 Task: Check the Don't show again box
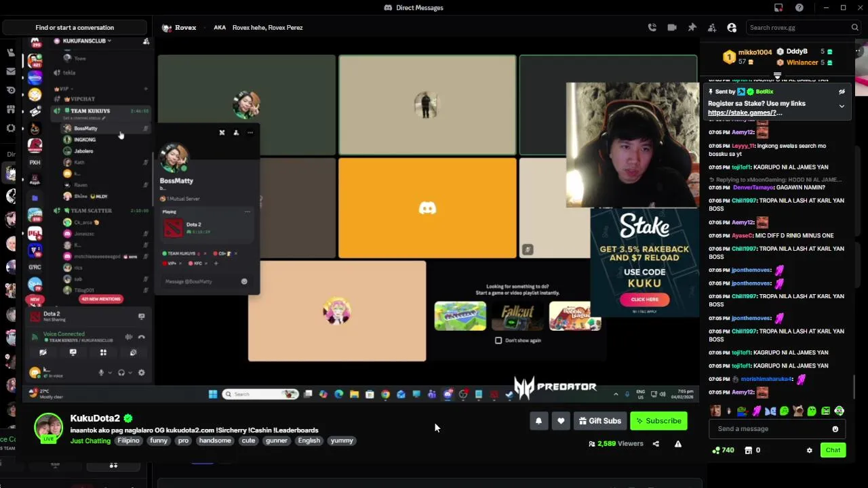click(498, 340)
